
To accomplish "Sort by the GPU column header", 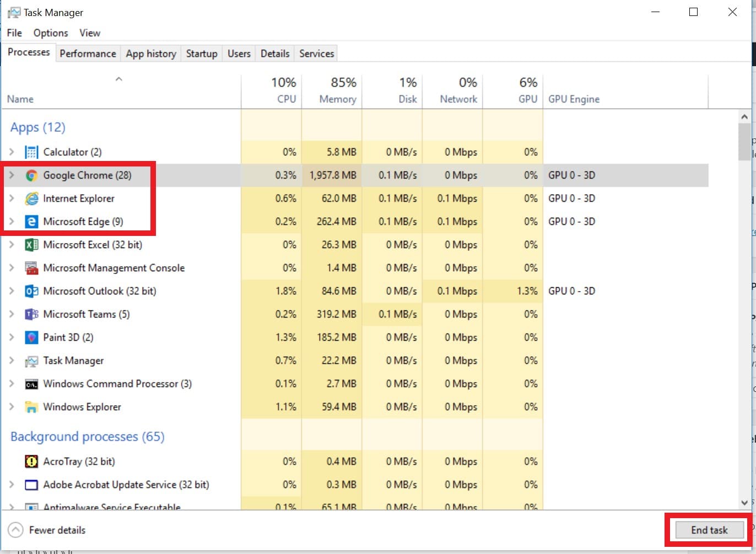I will point(512,92).
